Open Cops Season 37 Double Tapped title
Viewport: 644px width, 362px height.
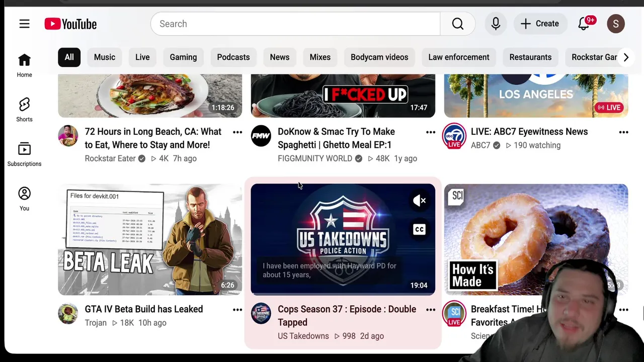click(x=347, y=316)
